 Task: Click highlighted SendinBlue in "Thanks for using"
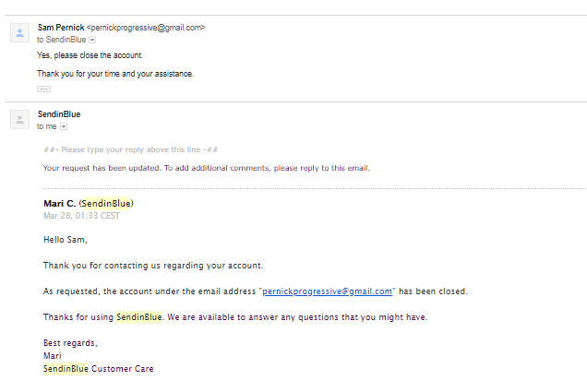[x=138, y=317]
